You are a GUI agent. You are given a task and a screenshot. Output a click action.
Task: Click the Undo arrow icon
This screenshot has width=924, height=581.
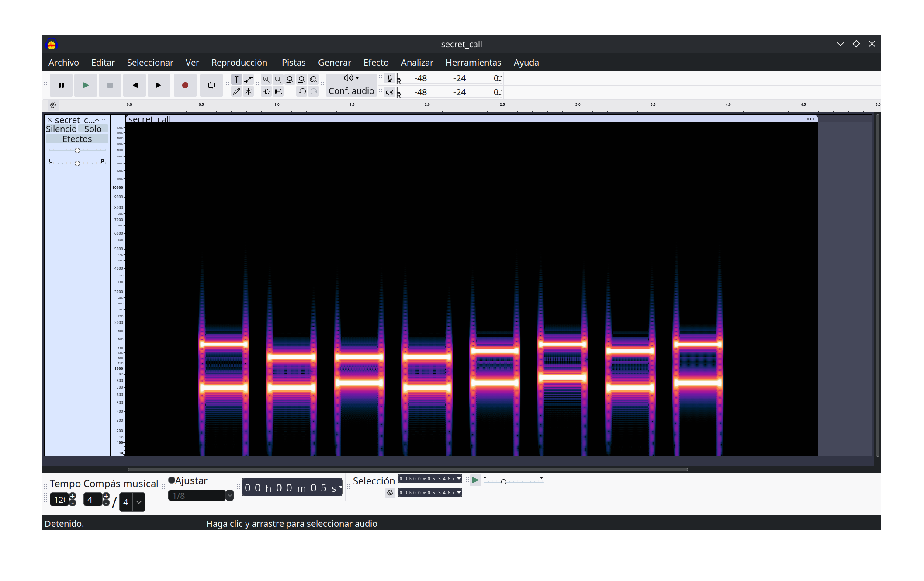click(x=302, y=92)
